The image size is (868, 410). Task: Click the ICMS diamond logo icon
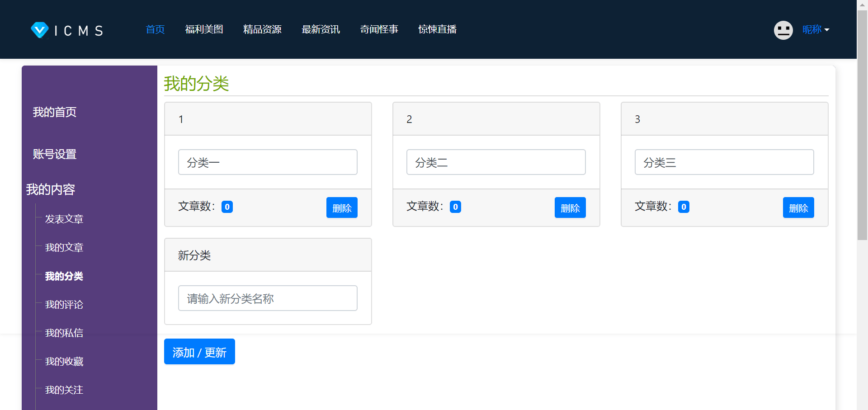point(40,30)
